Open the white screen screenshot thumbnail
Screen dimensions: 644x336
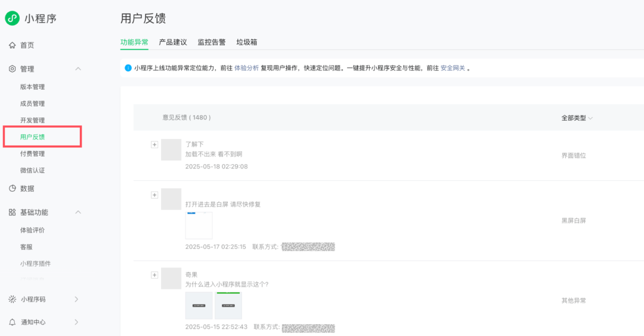(x=199, y=226)
